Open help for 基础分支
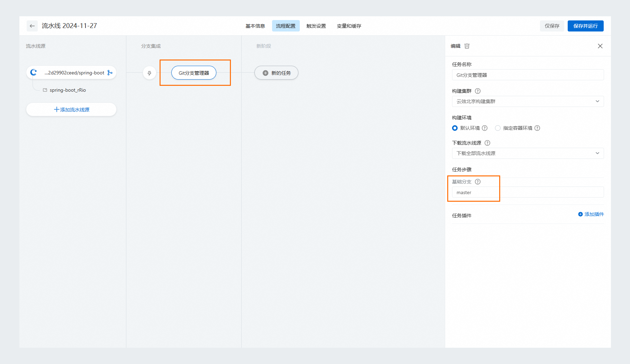This screenshot has width=630, height=364. pos(478,182)
